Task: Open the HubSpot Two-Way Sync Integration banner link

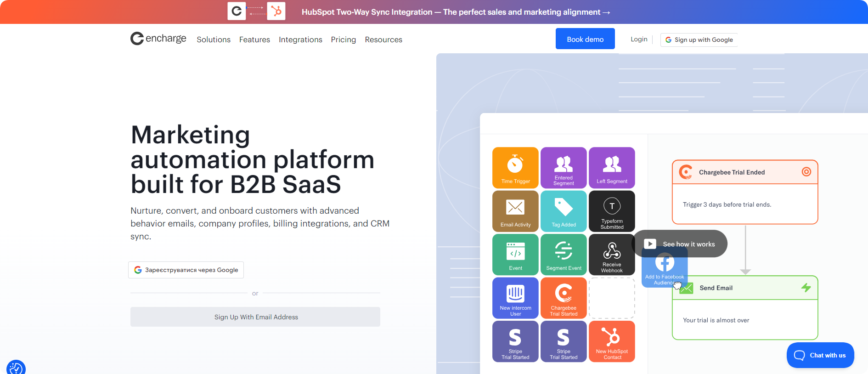Action: [x=456, y=12]
